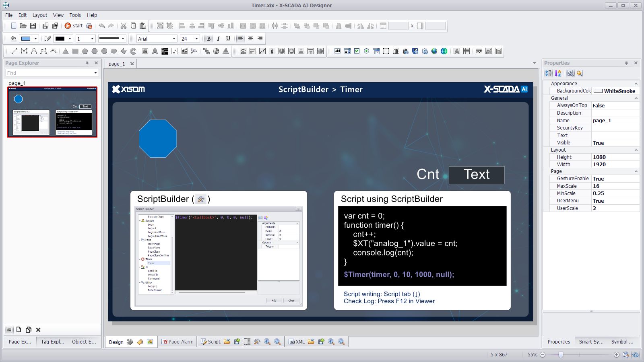Screen dimensions: 644x362
Task: Cut selection with the scissors icon
Action: tap(124, 26)
